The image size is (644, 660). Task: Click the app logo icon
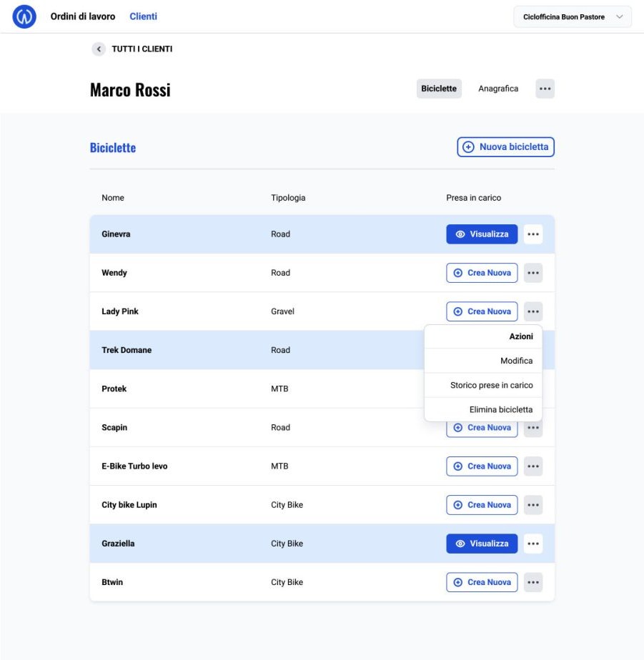[x=25, y=17]
